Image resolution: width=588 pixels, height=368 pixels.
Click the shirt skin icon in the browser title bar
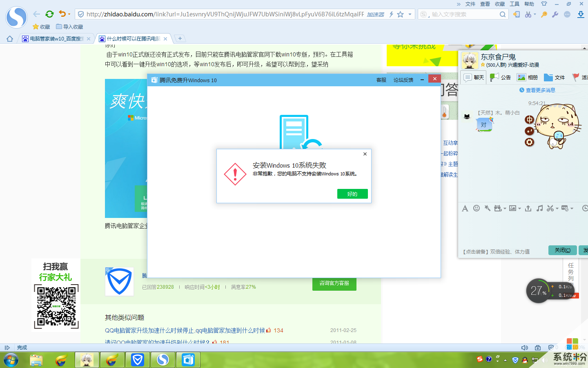pos(544,4)
